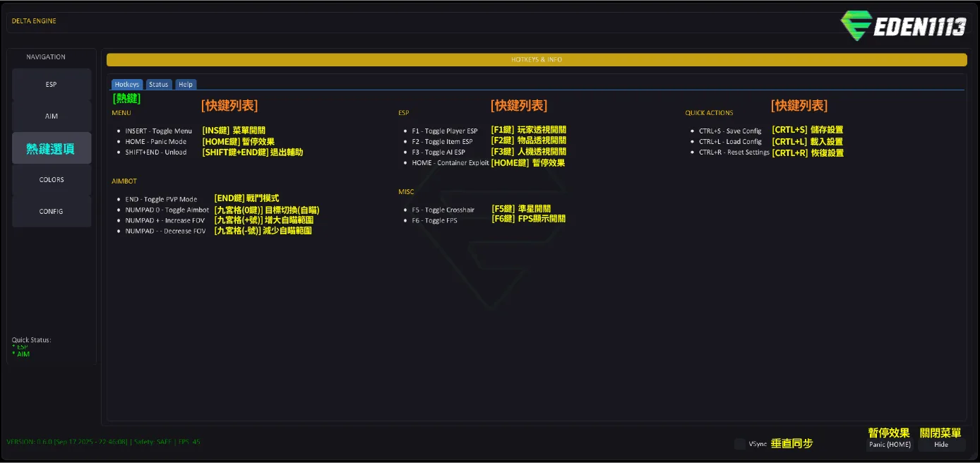Open the AIM navigation section
Screen dimensions: 980x463
(x=52, y=116)
